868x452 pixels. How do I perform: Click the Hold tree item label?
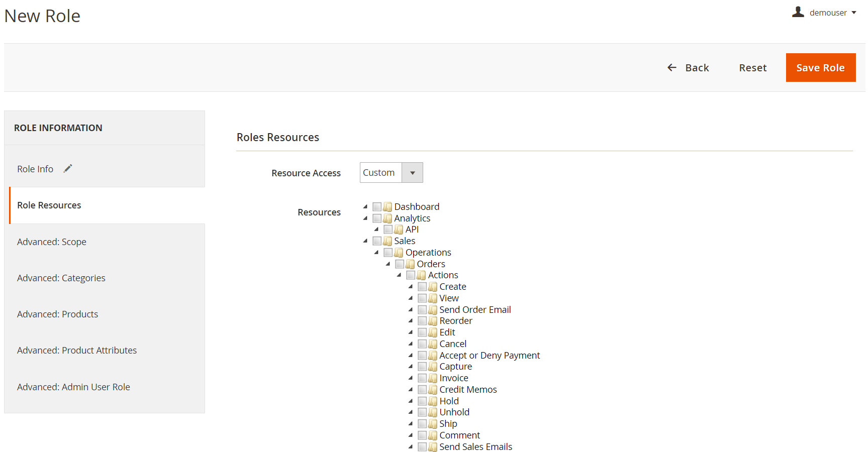(449, 401)
